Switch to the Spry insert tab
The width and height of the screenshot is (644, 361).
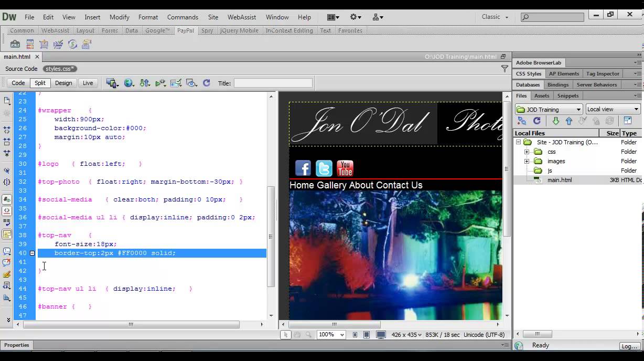click(x=207, y=30)
